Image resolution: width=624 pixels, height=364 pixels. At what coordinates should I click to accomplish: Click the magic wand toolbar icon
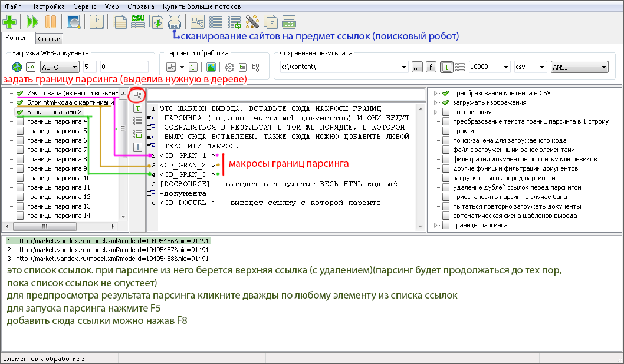click(252, 22)
